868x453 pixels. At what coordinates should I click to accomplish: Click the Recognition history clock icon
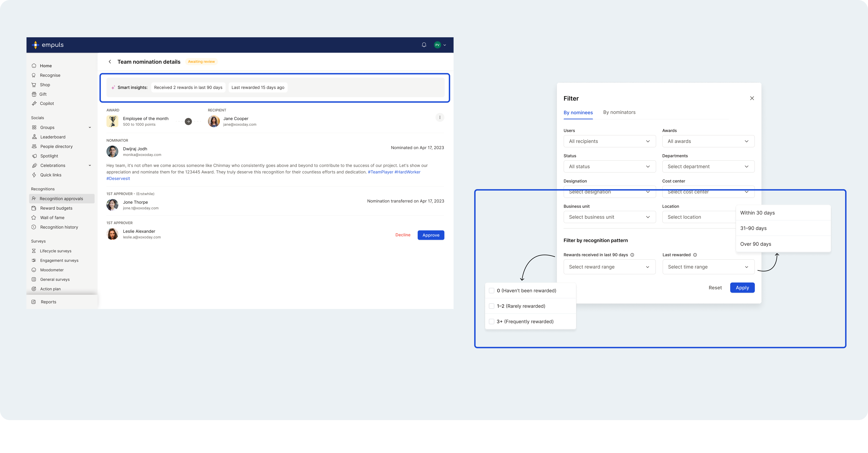34,227
